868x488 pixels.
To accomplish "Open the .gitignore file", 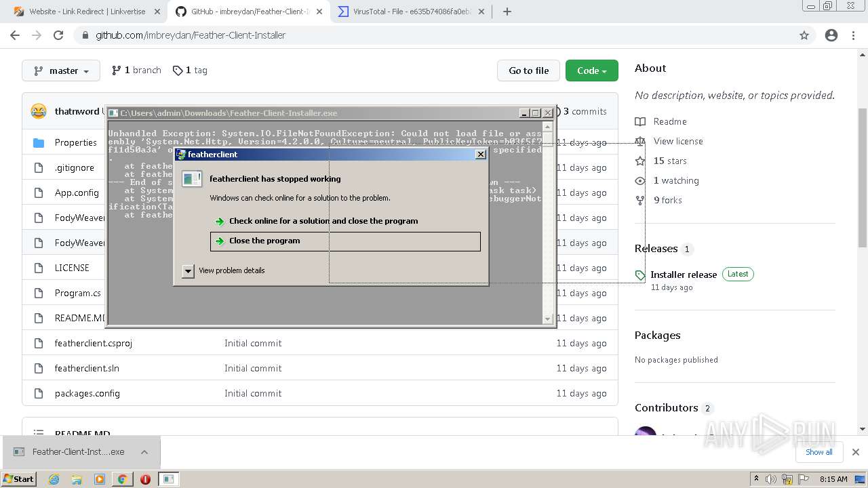I will [x=75, y=167].
